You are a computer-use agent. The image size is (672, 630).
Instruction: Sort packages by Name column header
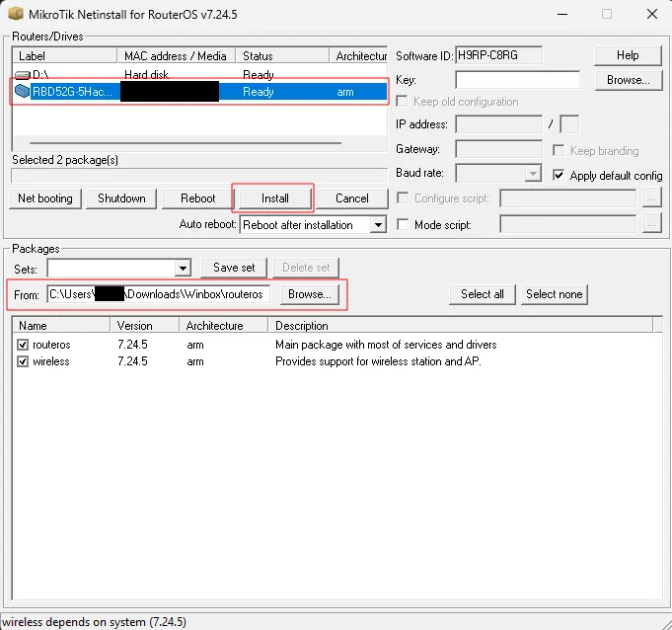coord(61,326)
